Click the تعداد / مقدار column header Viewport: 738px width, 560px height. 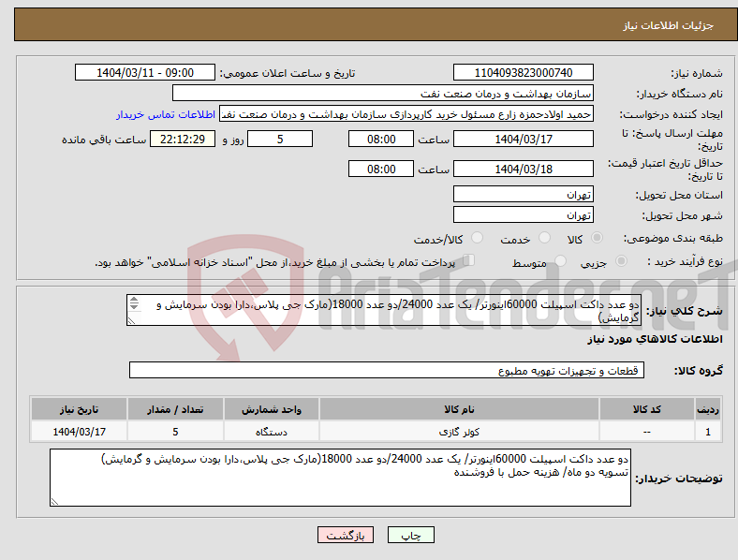[x=175, y=409]
